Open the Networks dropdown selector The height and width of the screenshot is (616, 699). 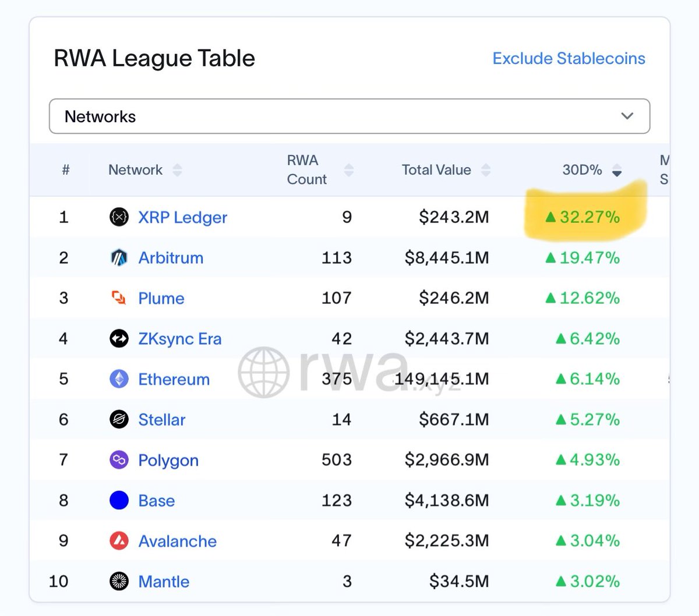pos(349,116)
